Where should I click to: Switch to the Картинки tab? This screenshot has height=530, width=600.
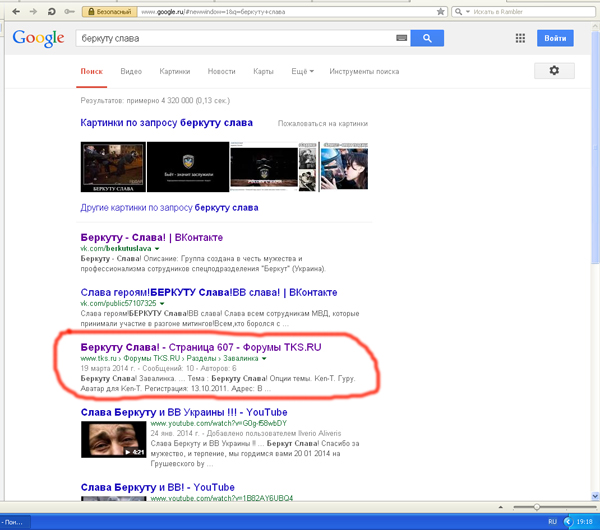[174, 72]
